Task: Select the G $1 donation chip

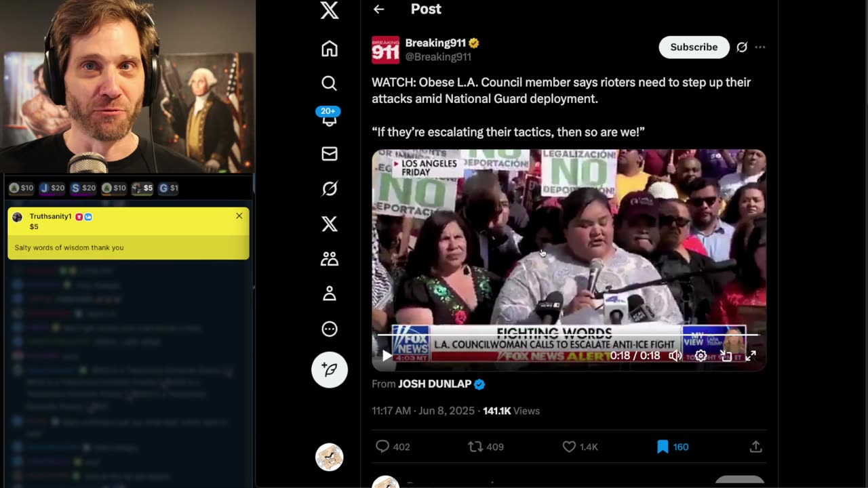Action: (168, 188)
